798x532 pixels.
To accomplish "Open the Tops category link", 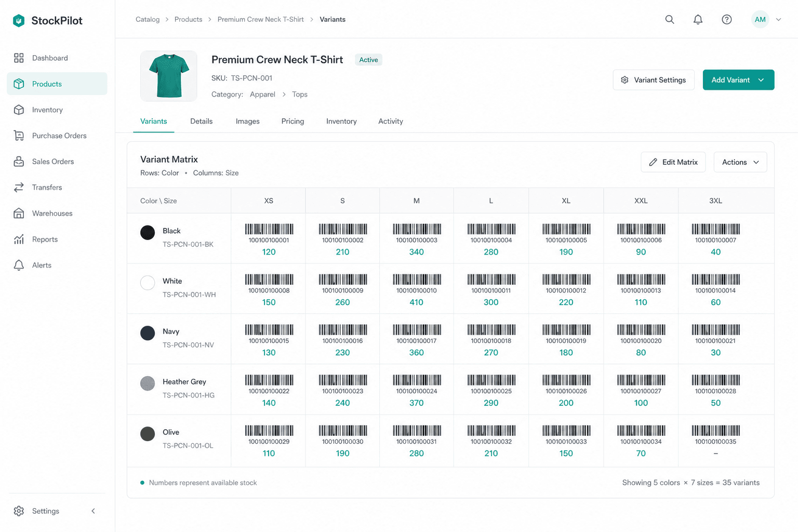I will coord(300,94).
